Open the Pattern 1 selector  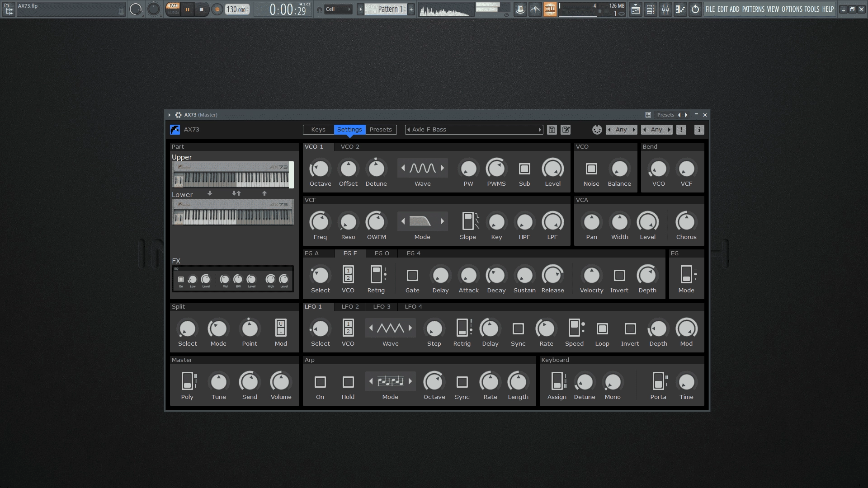(x=386, y=9)
